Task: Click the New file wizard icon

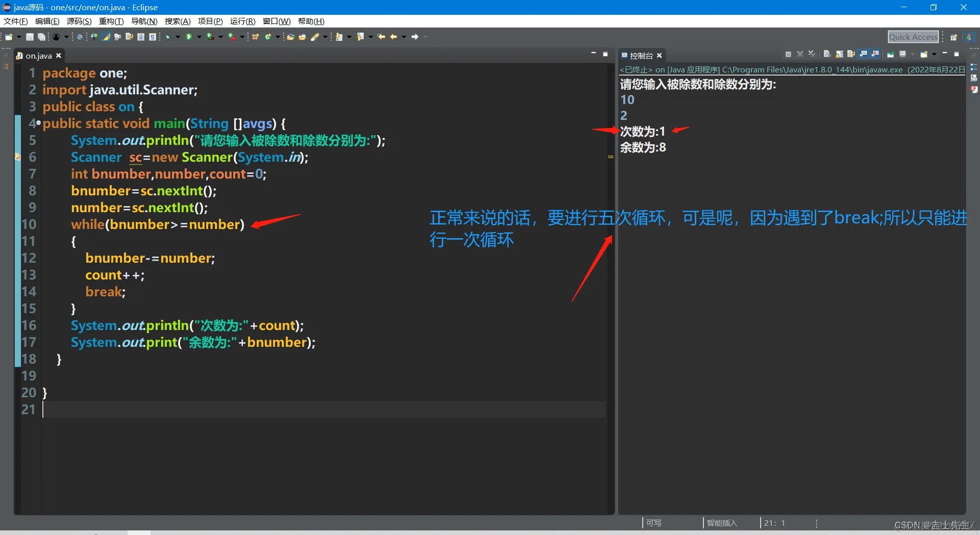Action: (x=9, y=37)
